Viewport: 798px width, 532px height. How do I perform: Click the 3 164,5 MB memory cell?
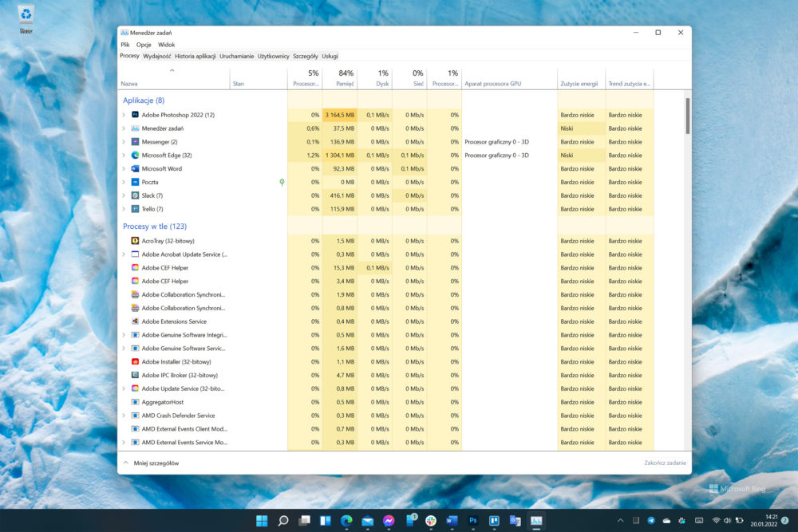[x=340, y=115]
